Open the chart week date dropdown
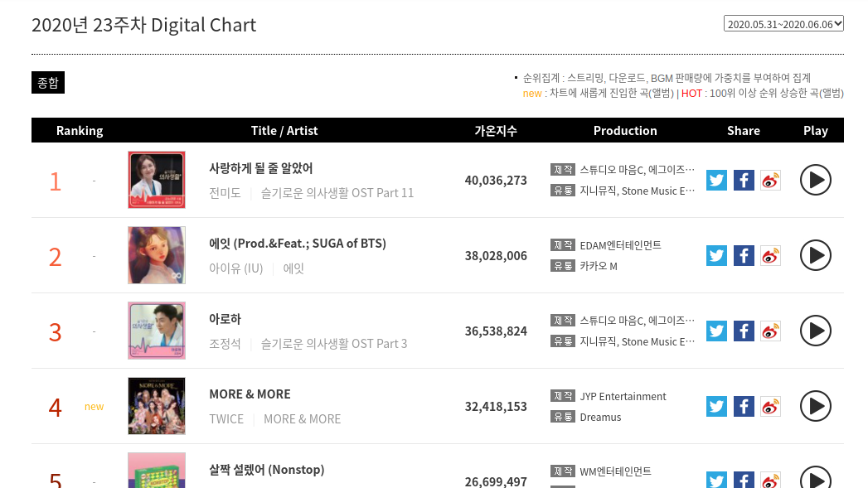This screenshot has width=868, height=488. click(783, 24)
